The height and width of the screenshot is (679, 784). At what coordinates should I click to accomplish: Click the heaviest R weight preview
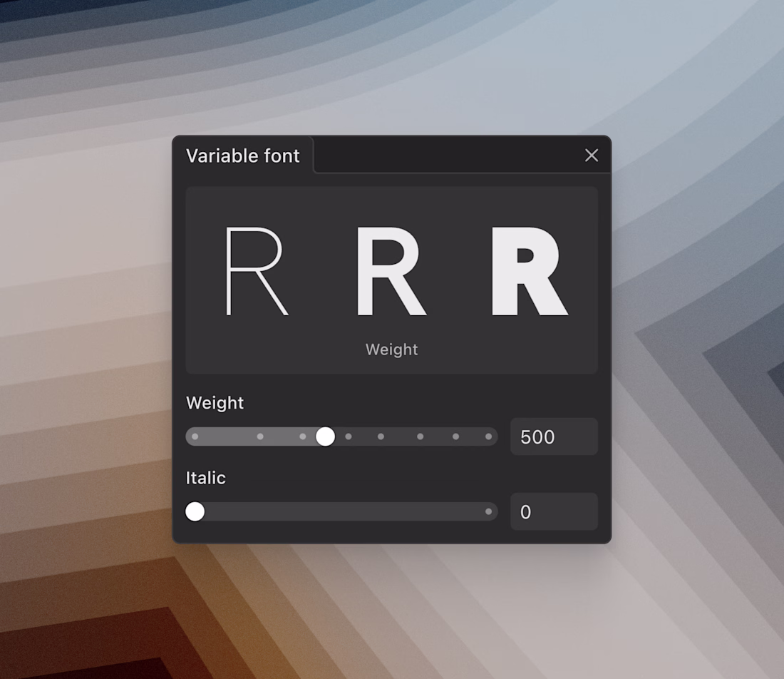pos(530,271)
